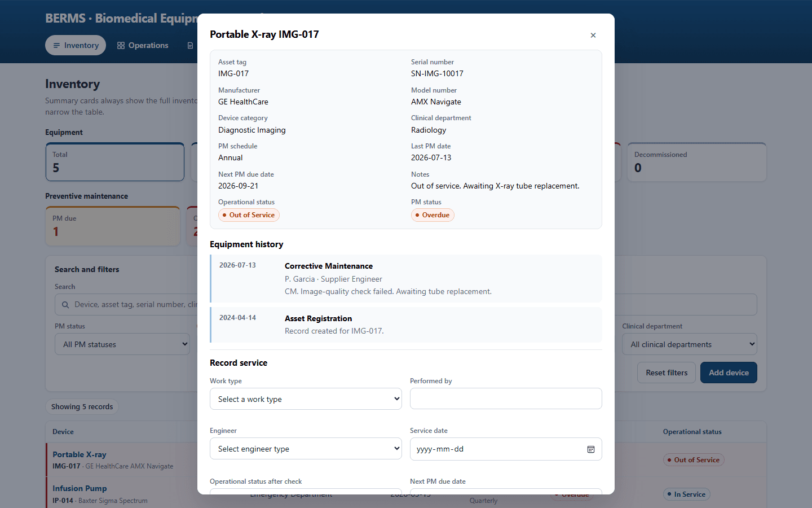
Task: Click the Operational status column header
Action: [x=692, y=432]
